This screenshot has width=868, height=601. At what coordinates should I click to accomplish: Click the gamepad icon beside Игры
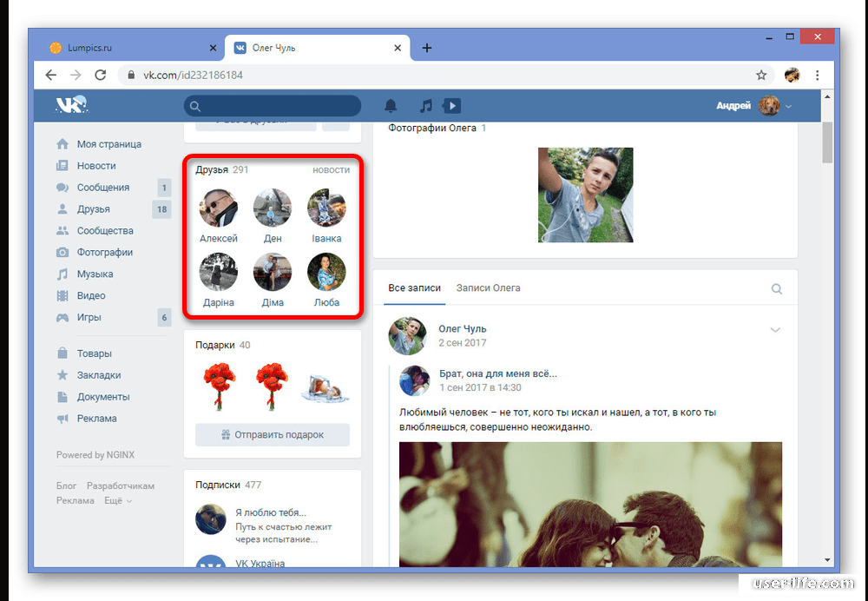(62, 317)
